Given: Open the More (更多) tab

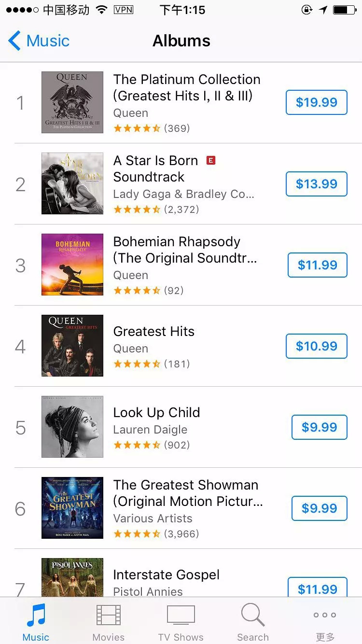Looking at the screenshot, I should tap(325, 616).
